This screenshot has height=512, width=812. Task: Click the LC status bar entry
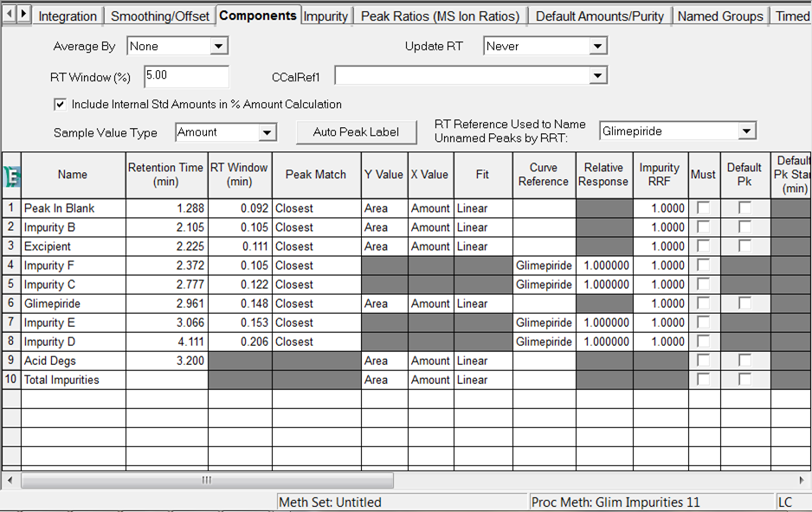pyautogui.click(x=793, y=502)
